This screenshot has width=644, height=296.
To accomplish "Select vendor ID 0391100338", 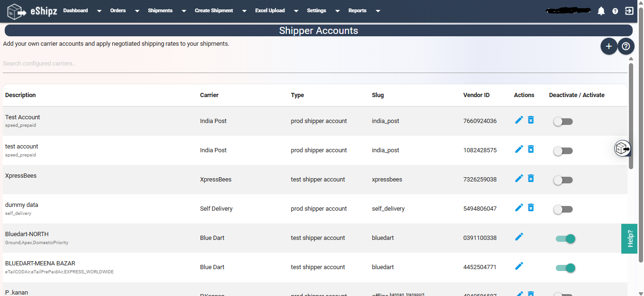I will [x=480, y=238].
